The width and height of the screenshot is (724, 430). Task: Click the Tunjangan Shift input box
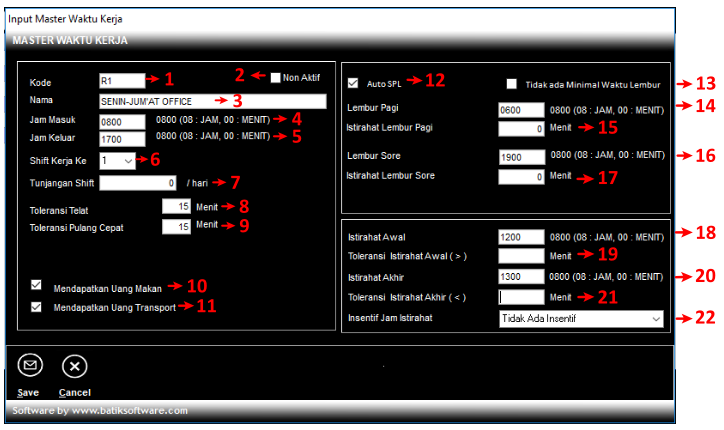click(138, 184)
